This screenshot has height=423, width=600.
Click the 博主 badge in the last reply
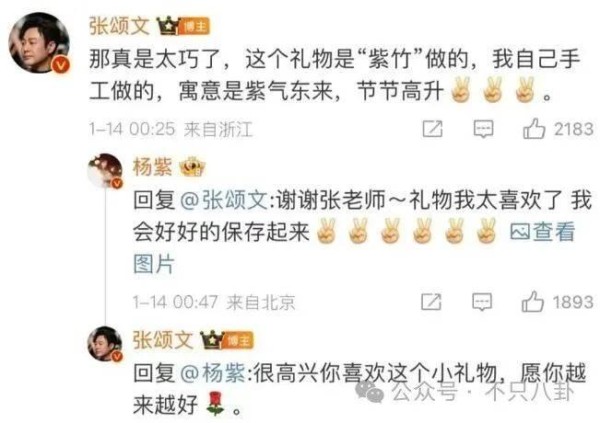point(238,340)
